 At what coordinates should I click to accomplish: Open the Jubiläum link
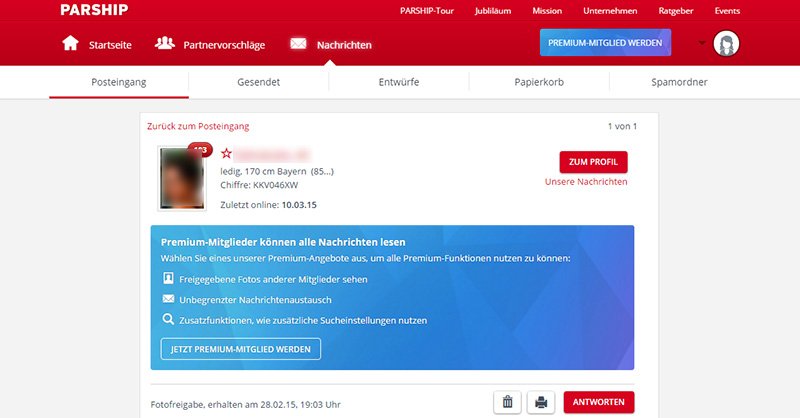[493, 11]
